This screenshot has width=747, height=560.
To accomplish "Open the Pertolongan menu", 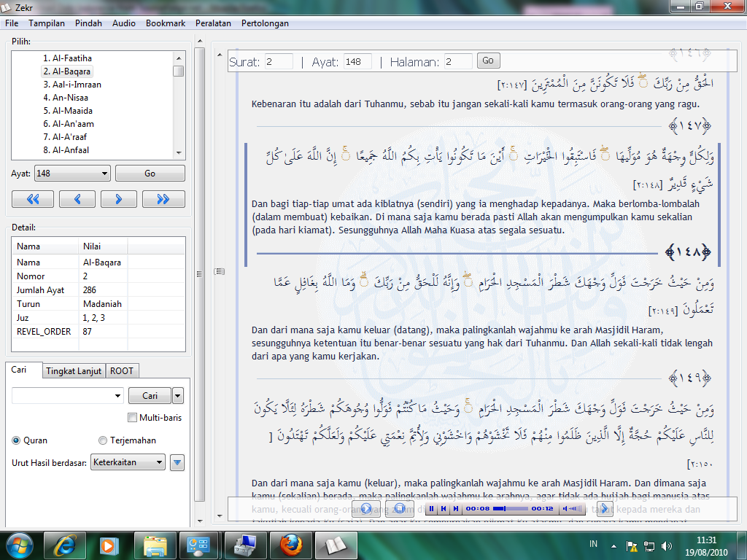I will (x=265, y=23).
